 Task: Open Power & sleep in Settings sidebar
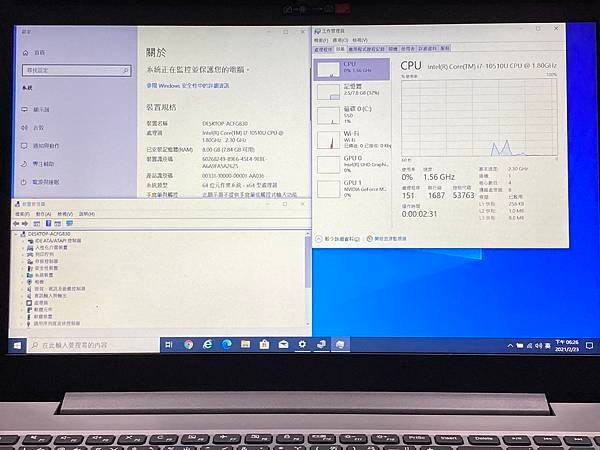[40, 182]
